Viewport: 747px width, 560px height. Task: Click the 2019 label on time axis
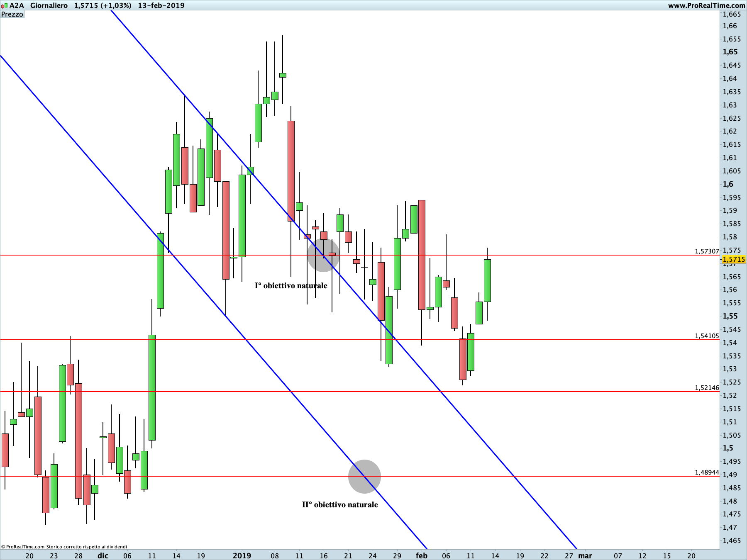pos(242,555)
